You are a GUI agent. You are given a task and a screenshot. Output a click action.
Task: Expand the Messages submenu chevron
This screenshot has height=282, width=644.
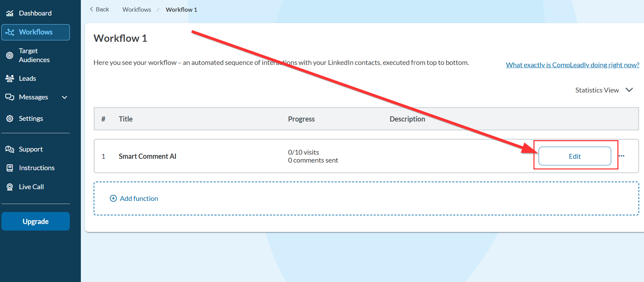(x=64, y=97)
